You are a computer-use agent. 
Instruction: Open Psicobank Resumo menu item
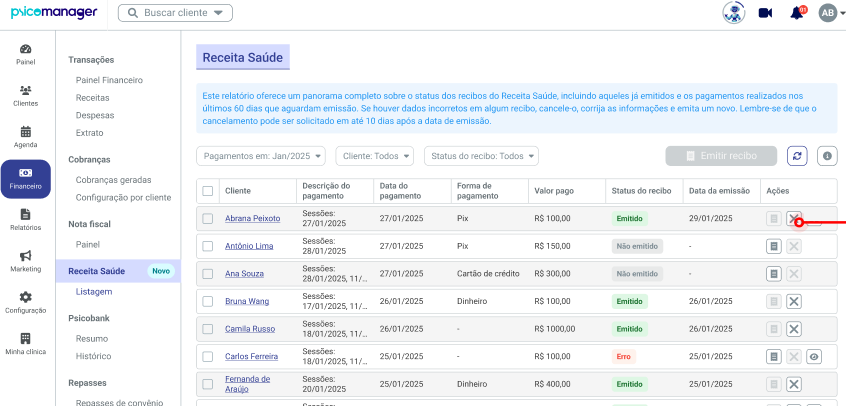(x=92, y=339)
